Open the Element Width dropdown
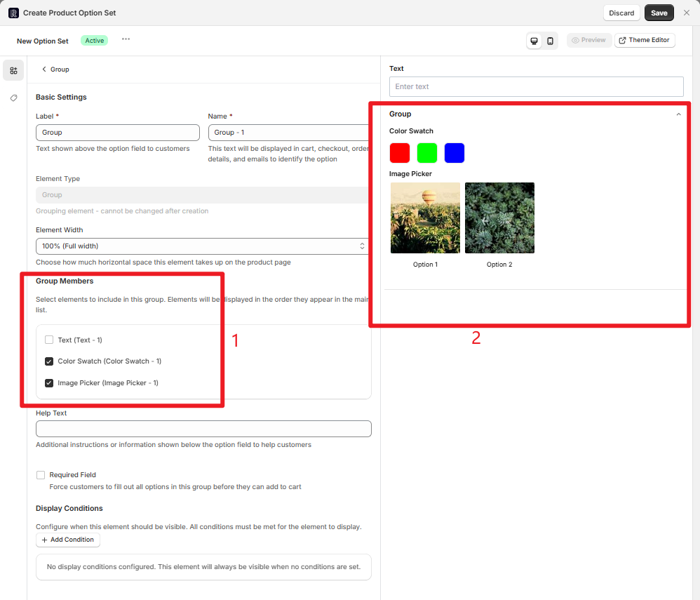Viewport: 700px width, 600px height. [203, 246]
